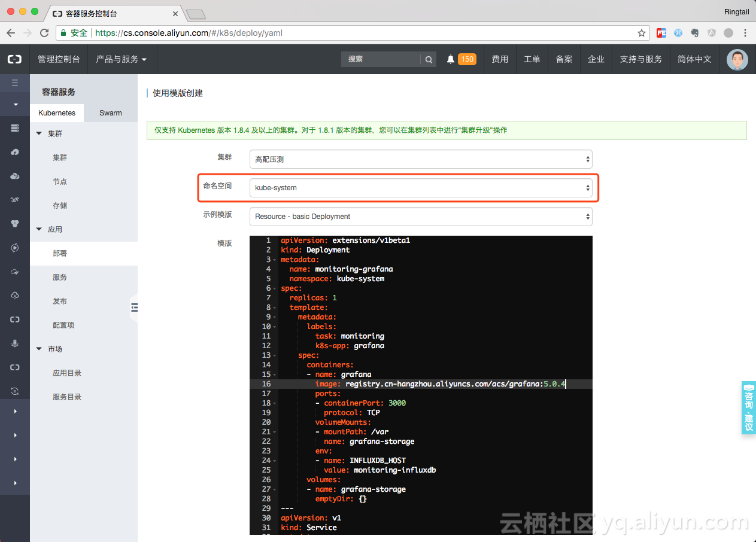This screenshot has width=756, height=542.
Task: Click the circular play icon in sidebar
Action: tap(15, 248)
